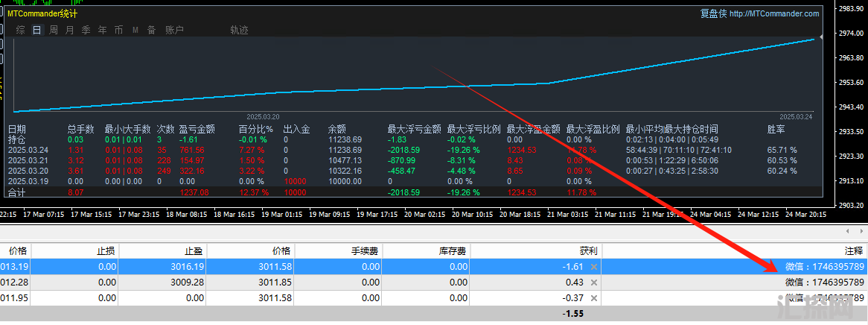Click the 2025.03.21 daily statistics row
This screenshot has height=325, width=868.
pyautogui.click(x=28, y=160)
